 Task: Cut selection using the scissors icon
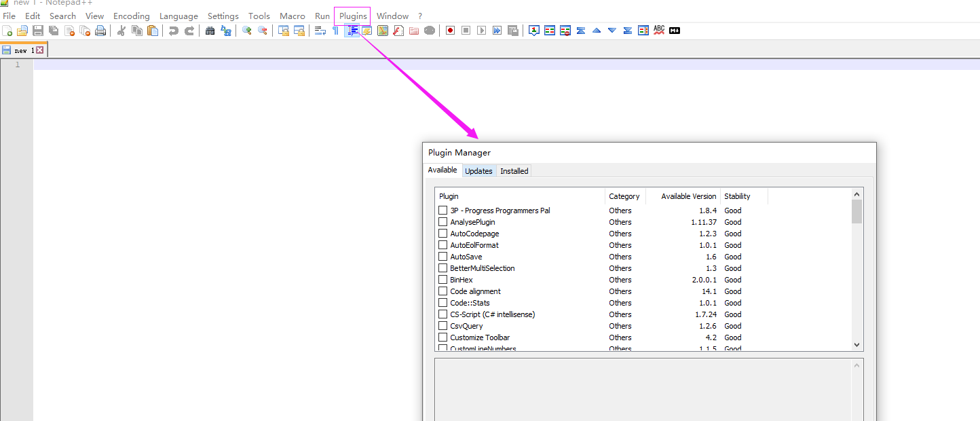pos(121,31)
